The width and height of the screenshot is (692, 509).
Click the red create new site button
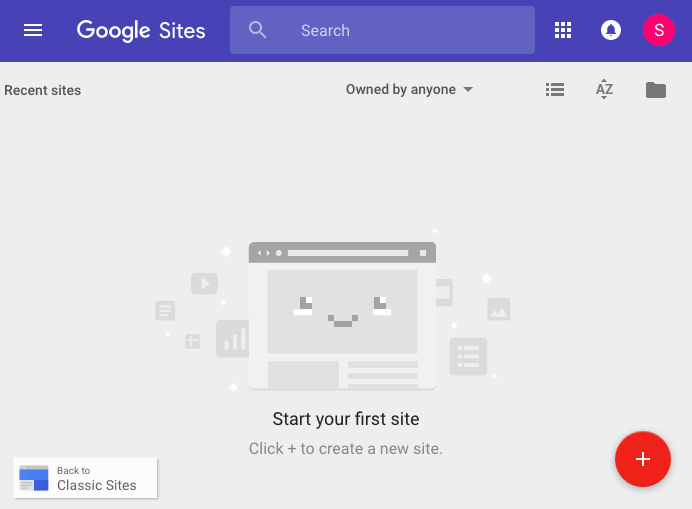[x=642, y=459]
